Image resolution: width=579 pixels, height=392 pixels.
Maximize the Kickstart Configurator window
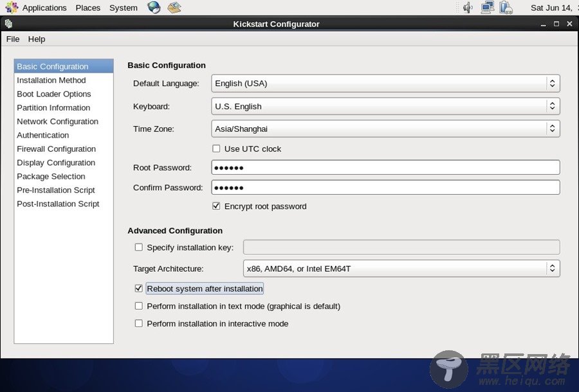[556, 24]
